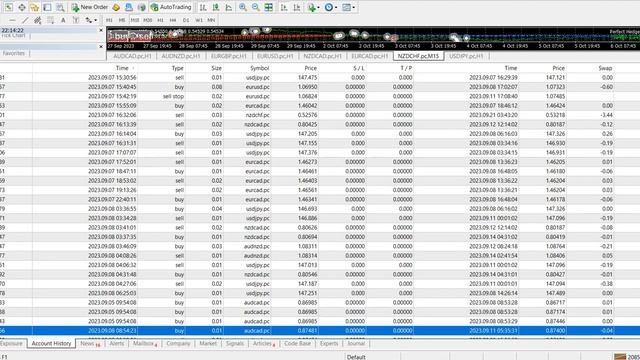Select the highlighted audcad.pc buy row at 0.87481
Image resolution: width=640 pixels, height=360 pixels.
tap(320, 331)
